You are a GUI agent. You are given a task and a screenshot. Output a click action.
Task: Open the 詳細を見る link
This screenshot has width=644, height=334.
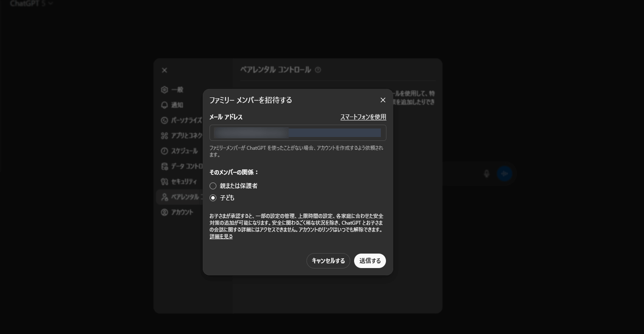221,237
